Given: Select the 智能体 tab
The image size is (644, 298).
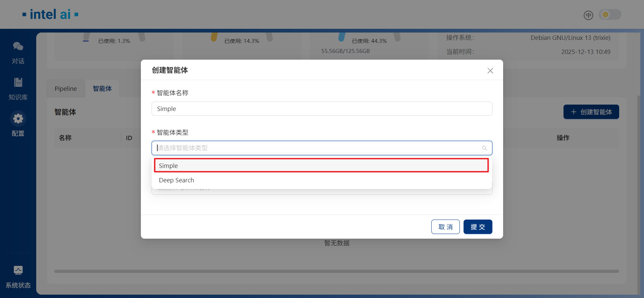Looking at the screenshot, I should coord(102,89).
